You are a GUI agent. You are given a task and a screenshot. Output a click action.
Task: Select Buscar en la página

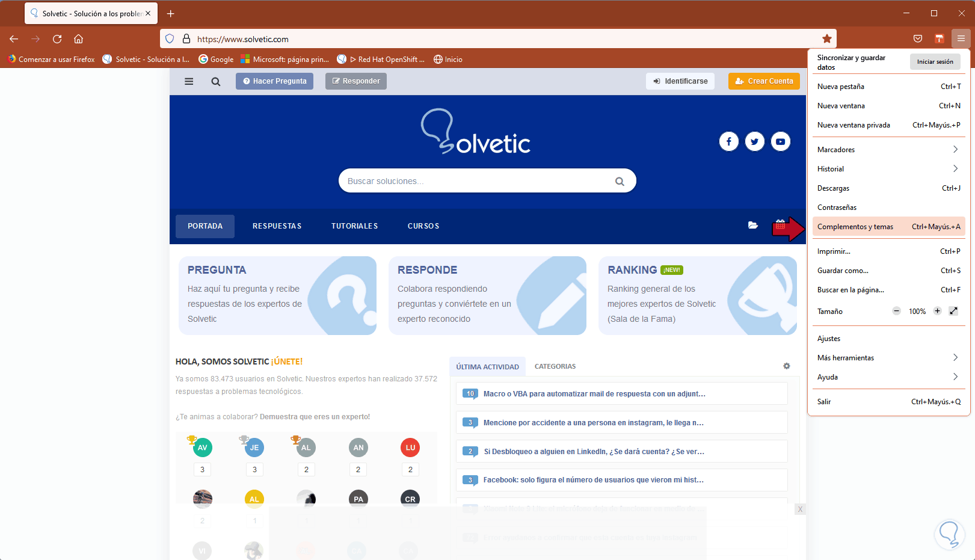click(x=888, y=290)
